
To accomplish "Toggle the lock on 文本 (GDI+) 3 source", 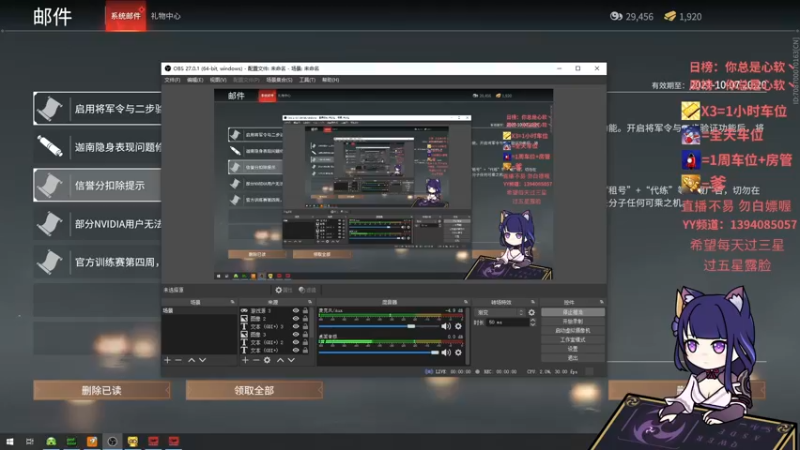I will click(305, 327).
